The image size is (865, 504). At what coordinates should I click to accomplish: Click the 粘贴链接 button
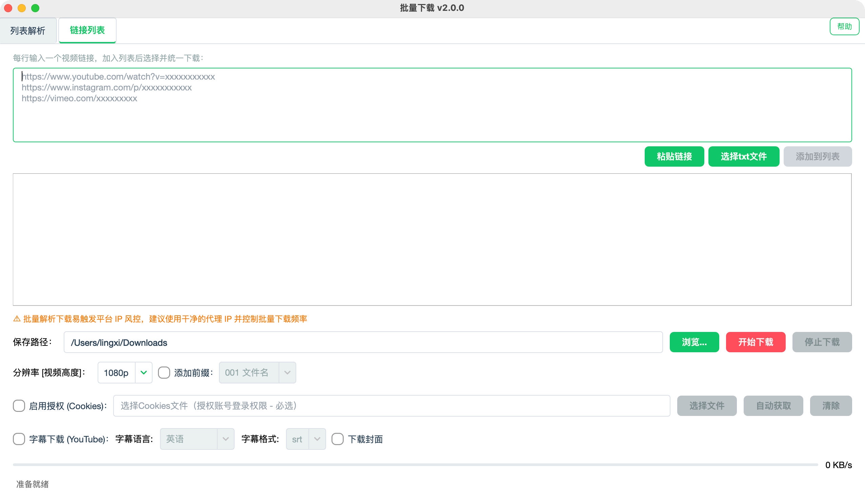click(674, 156)
